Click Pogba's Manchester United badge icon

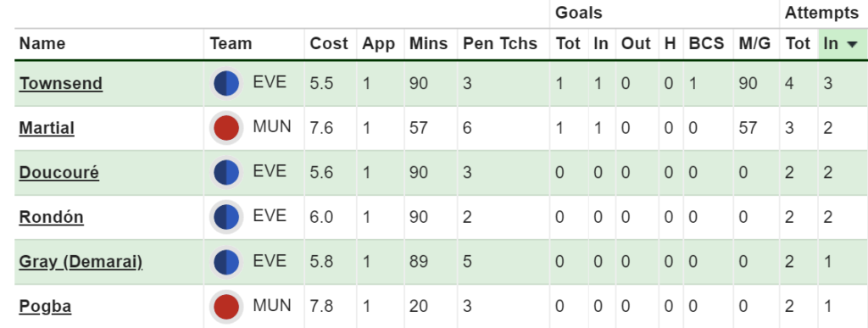pos(226,307)
